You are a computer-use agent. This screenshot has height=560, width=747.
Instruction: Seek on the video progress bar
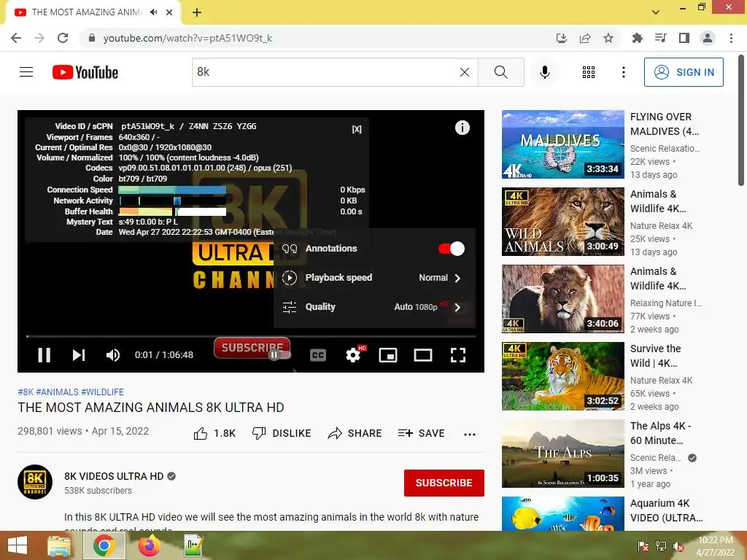tap(251, 336)
